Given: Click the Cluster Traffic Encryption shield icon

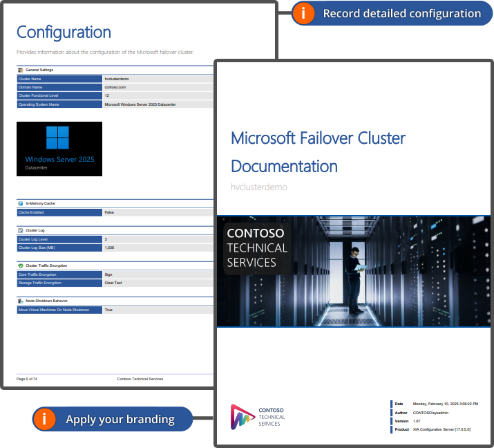Looking at the screenshot, I should (21, 265).
